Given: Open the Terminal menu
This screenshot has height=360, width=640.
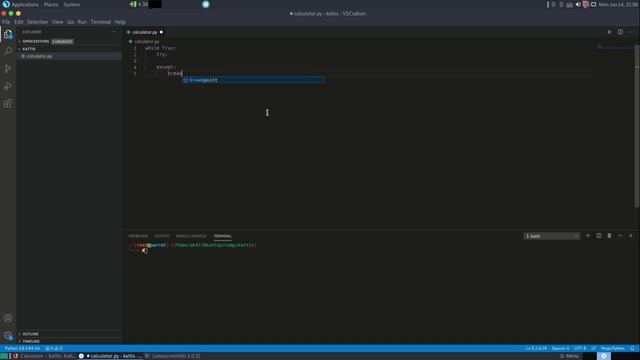Looking at the screenshot, I should coord(100,22).
